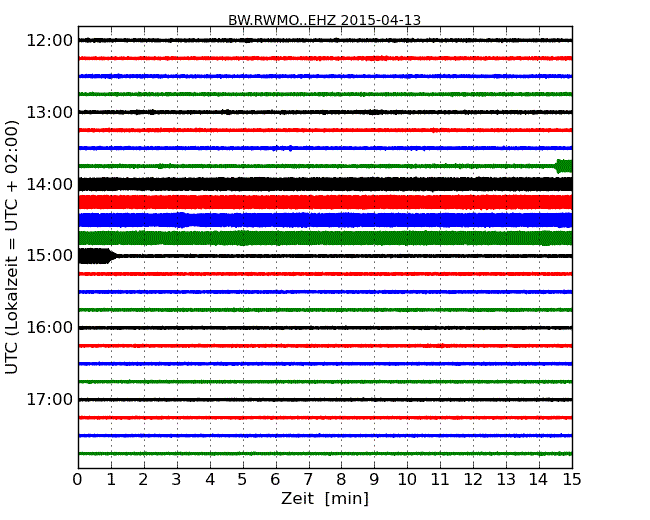Click the x-axis tick label 15
Viewport: 650px width, 520px height.
[572, 480]
